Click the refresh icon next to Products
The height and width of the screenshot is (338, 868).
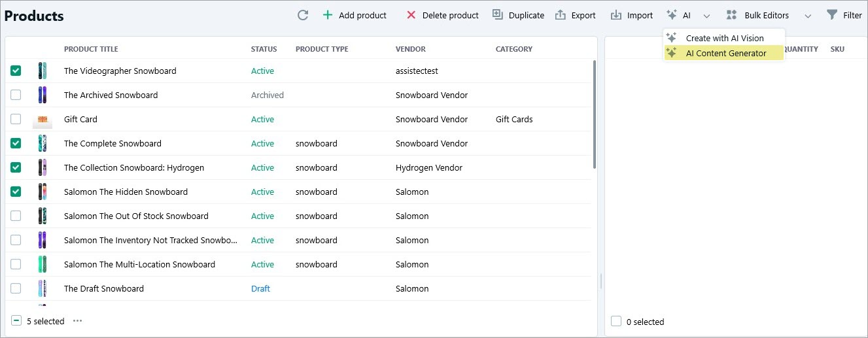(303, 15)
